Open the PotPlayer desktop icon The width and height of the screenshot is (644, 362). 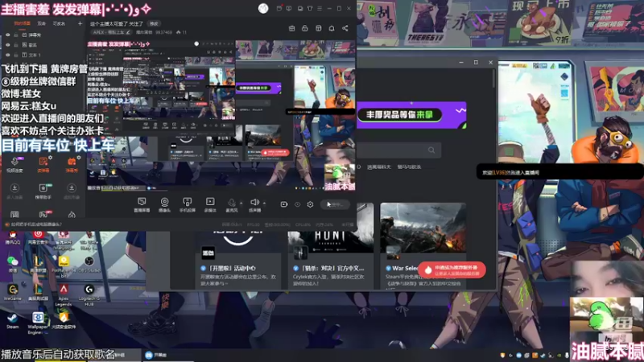point(64,265)
